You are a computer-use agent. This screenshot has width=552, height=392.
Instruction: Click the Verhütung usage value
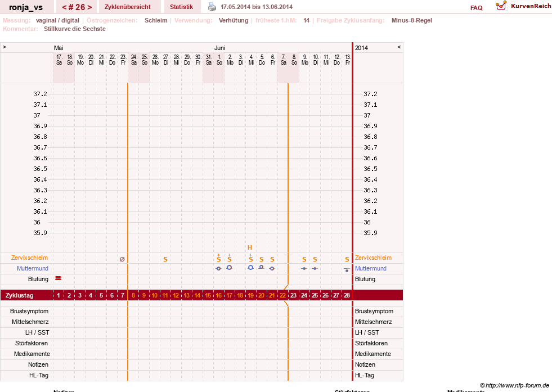[234, 20]
